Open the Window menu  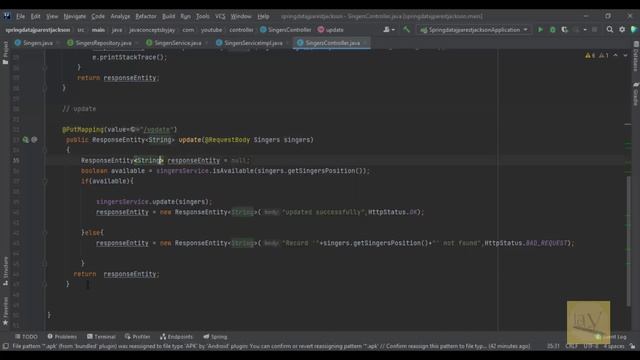click(x=241, y=16)
